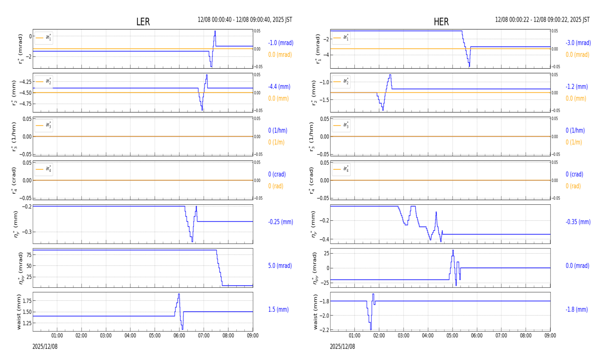
Task: Click the -3.0 (mrad) value for HER
Action: pos(578,43)
